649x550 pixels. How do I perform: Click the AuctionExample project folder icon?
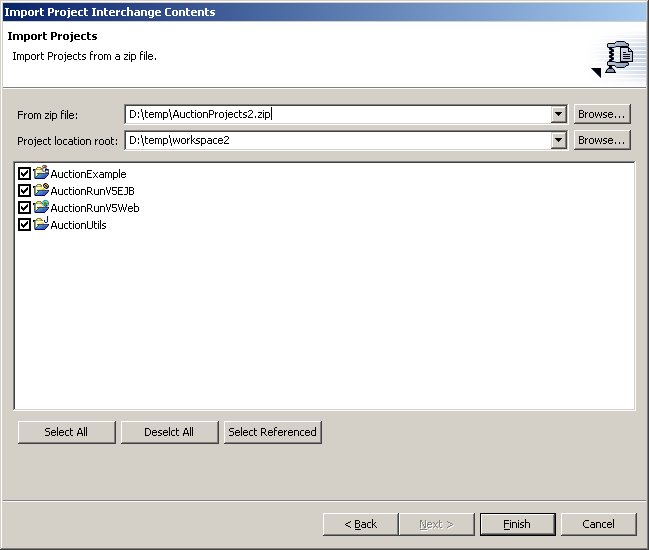click(41, 173)
